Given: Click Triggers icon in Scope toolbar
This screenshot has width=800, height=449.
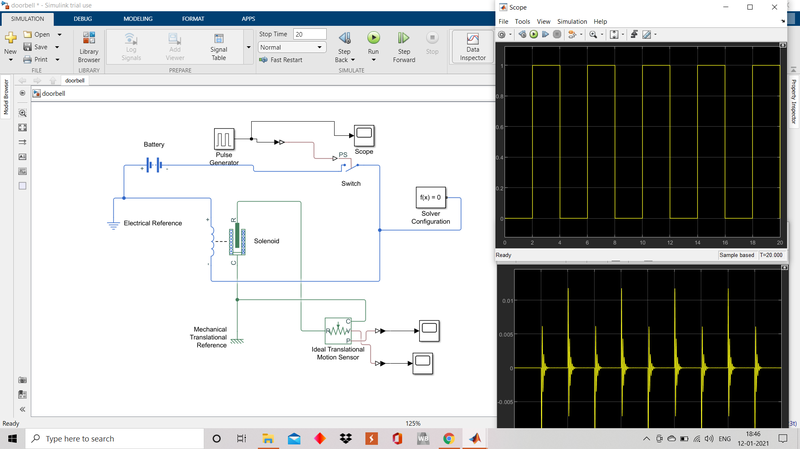Looking at the screenshot, I should point(634,35).
